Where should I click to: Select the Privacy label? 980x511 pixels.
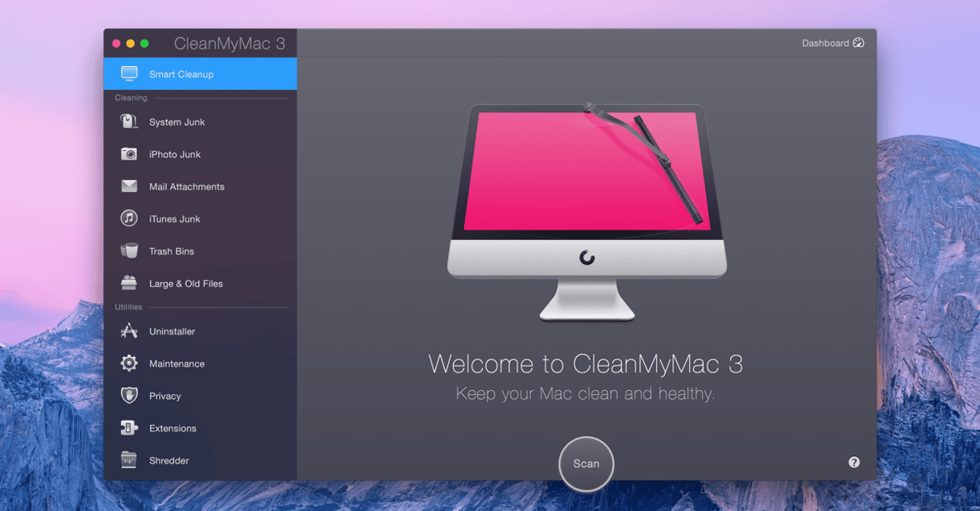pyautogui.click(x=165, y=397)
